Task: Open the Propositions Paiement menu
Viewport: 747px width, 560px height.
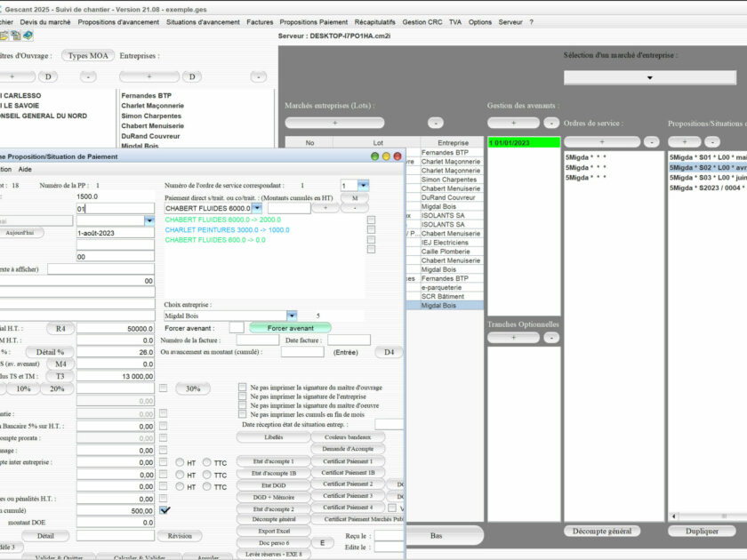Action: point(313,22)
